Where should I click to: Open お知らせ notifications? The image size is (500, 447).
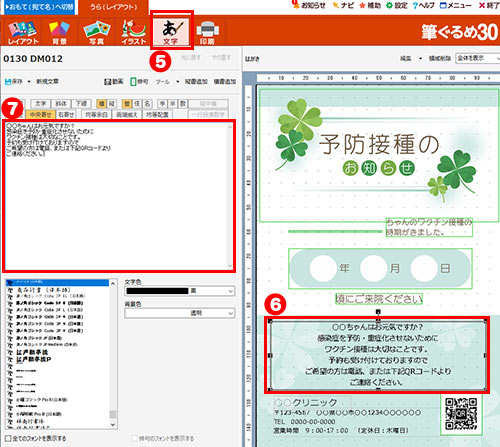click(x=309, y=5)
